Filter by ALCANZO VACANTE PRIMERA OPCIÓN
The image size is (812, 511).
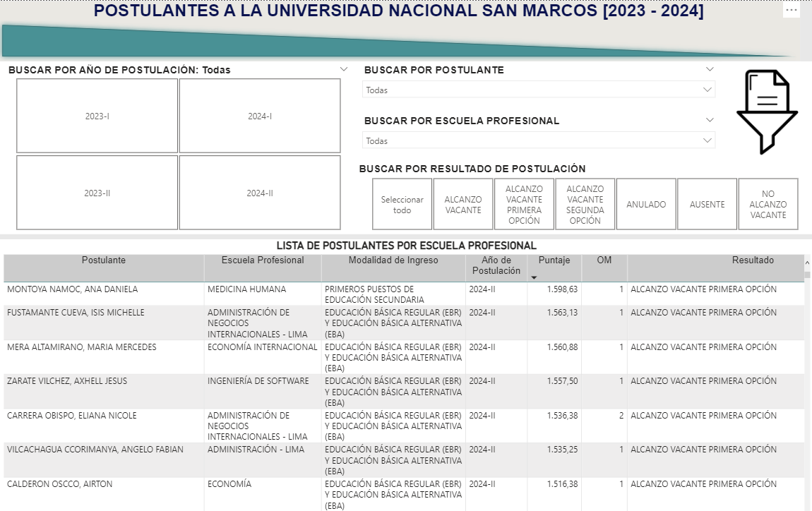(x=524, y=205)
